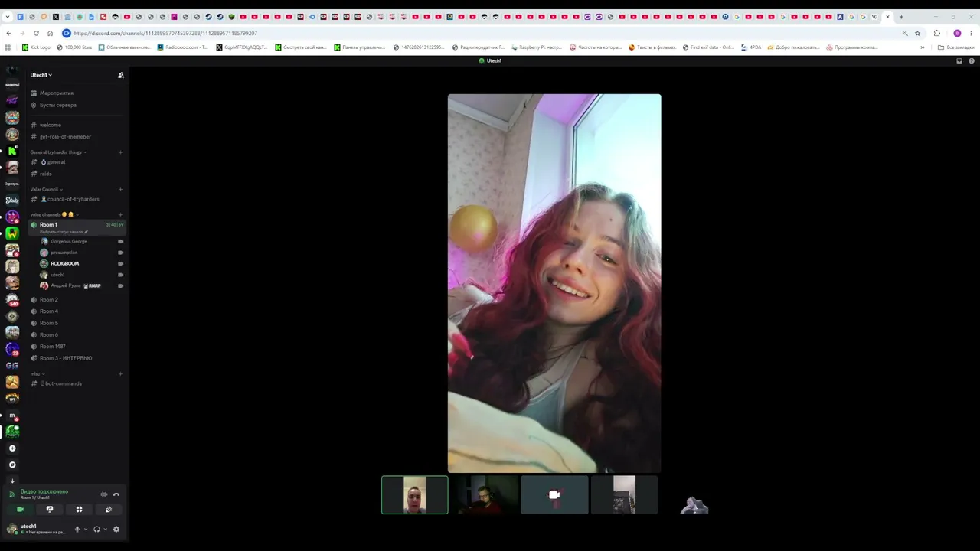The image size is (980, 551).
Task: Reload the page in the browser
Action: click(x=36, y=34)
